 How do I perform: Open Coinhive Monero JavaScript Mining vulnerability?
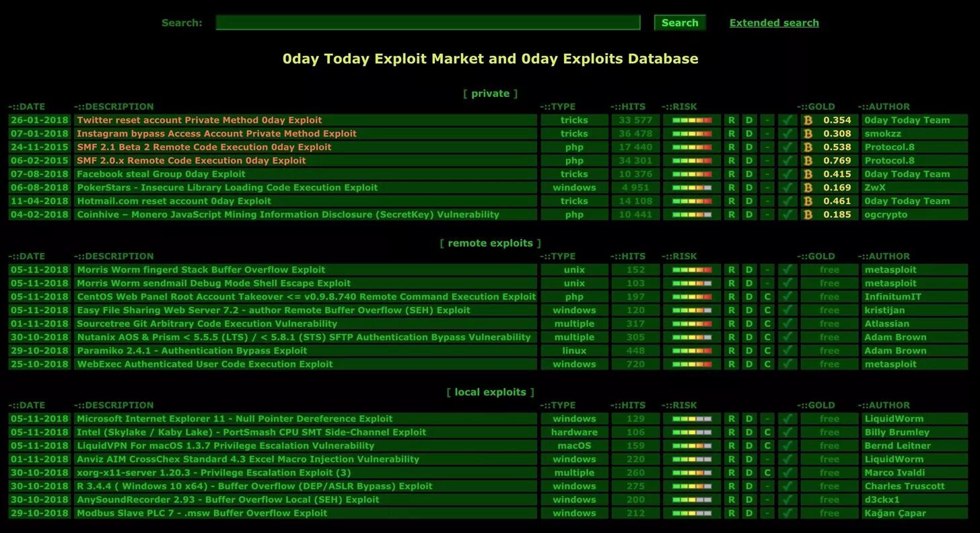pos(288,215)
